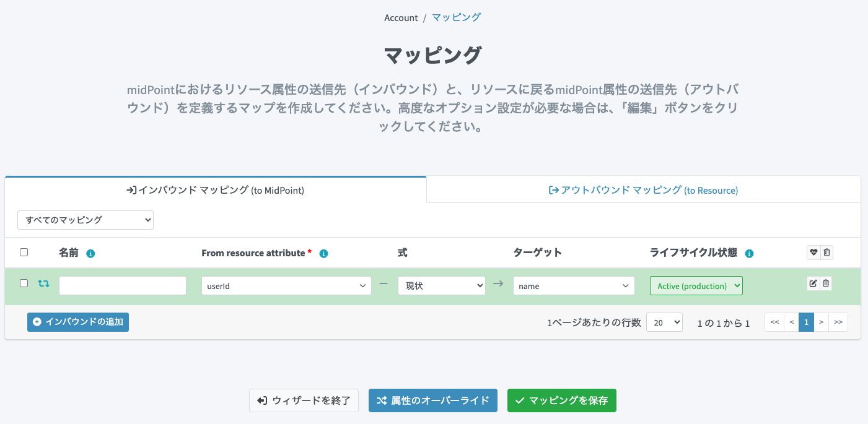Go to next page with > button
Screen dimensions: 868x424
click(821, 322)
